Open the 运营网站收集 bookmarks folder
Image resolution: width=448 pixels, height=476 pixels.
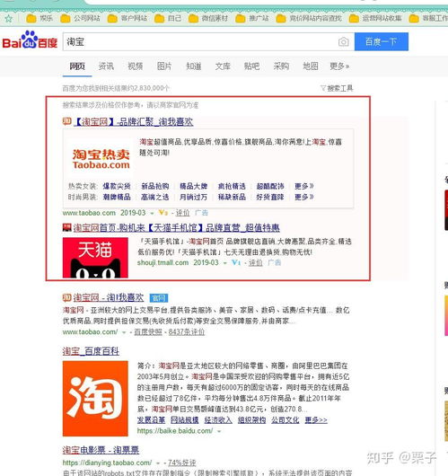[375, 19]
